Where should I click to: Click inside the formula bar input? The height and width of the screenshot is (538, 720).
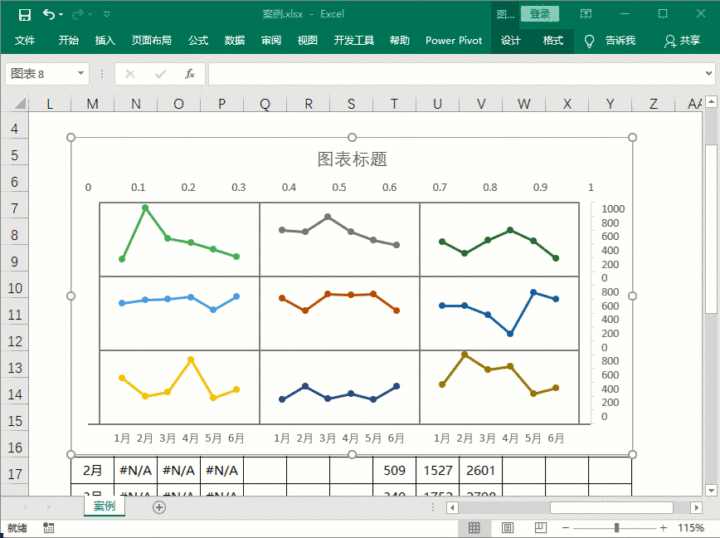(455, 74)
